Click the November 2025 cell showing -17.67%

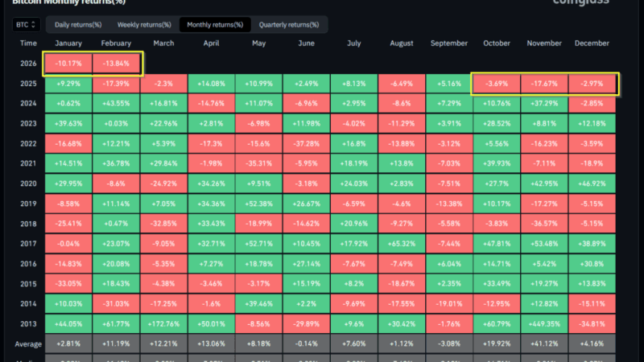coord(545,83)
